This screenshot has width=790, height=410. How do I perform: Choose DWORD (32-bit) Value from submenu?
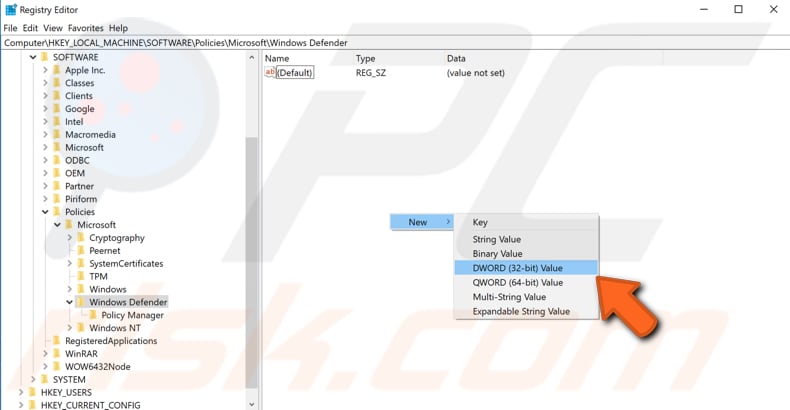526,268
